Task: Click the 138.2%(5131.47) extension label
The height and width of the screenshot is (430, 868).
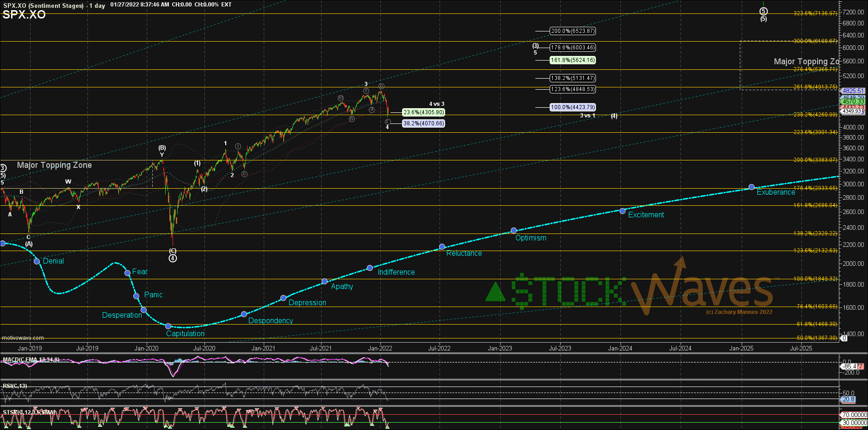Action: 573,78
